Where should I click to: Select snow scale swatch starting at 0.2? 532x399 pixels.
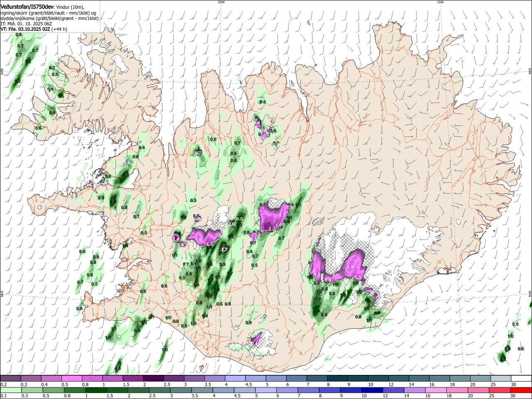pos(10,379)
